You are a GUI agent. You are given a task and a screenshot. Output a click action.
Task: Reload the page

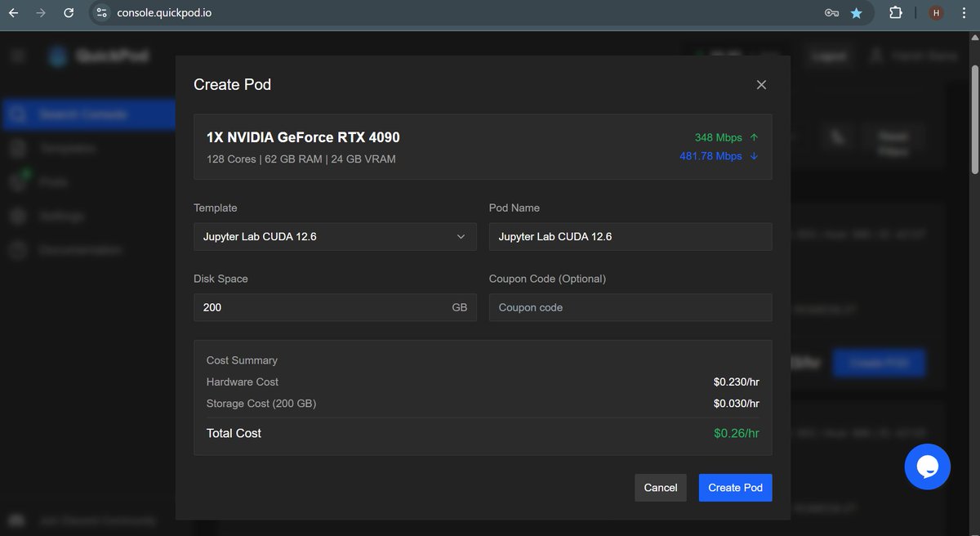69,13
